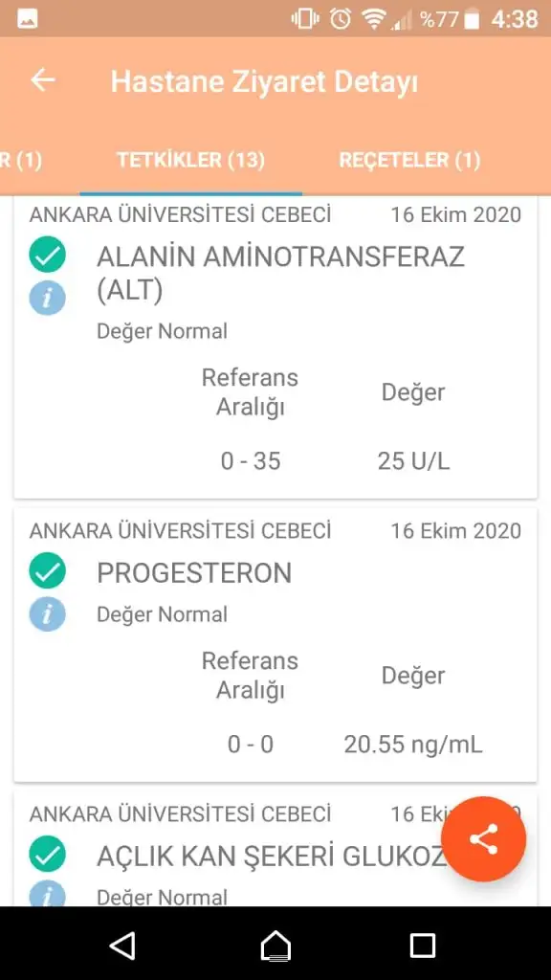The height and width of the screenshot is (980, 551).
Task: Switch to the TETKİKLER (13) tab
Action: [191, 161]
